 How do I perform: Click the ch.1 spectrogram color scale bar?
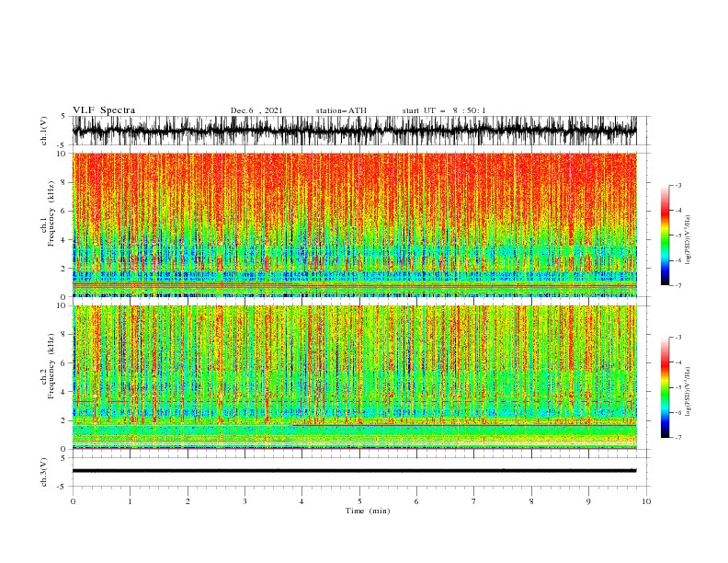tap(665, 236)
